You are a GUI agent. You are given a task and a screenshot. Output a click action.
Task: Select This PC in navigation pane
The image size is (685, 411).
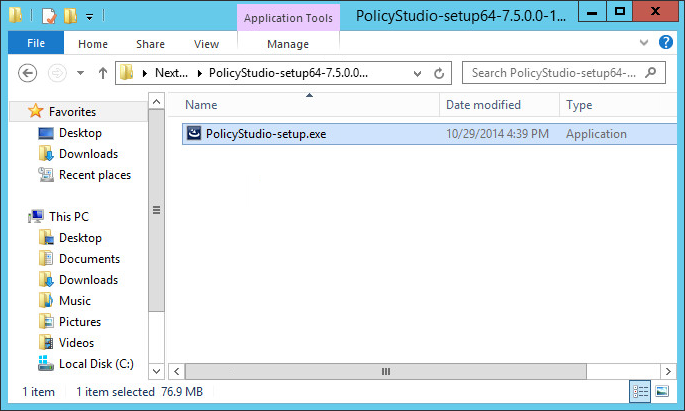click(x=69, y=217)
